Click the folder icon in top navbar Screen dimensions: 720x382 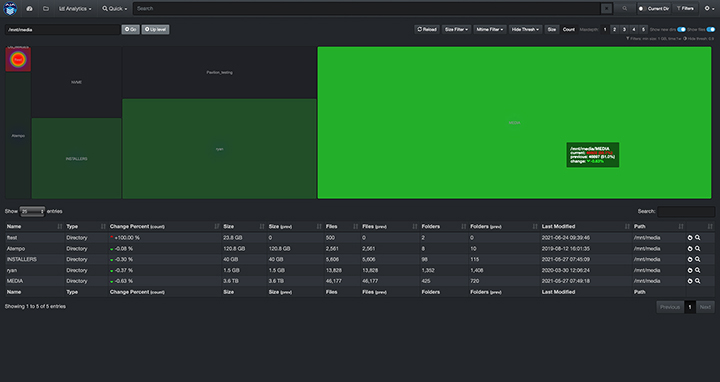tap(46, 9)
